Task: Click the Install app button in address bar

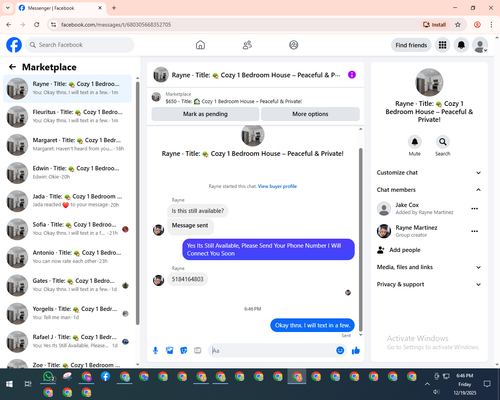Action: 435,25
